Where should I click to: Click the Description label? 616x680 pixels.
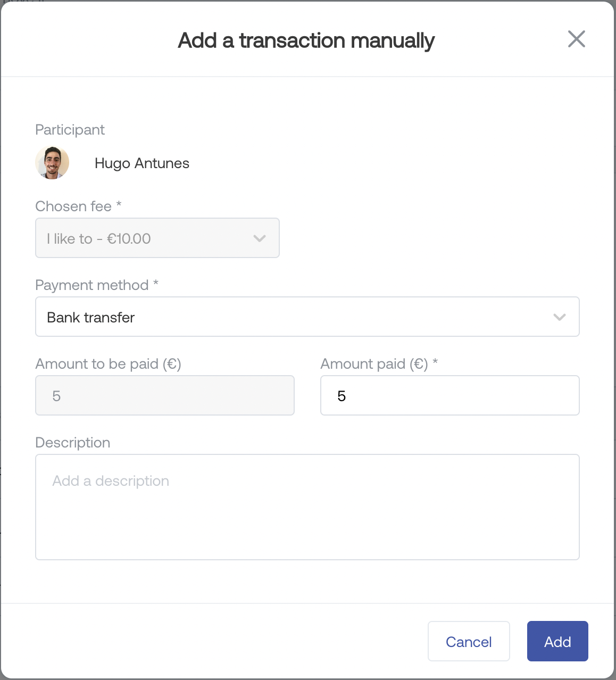(72, 443)
